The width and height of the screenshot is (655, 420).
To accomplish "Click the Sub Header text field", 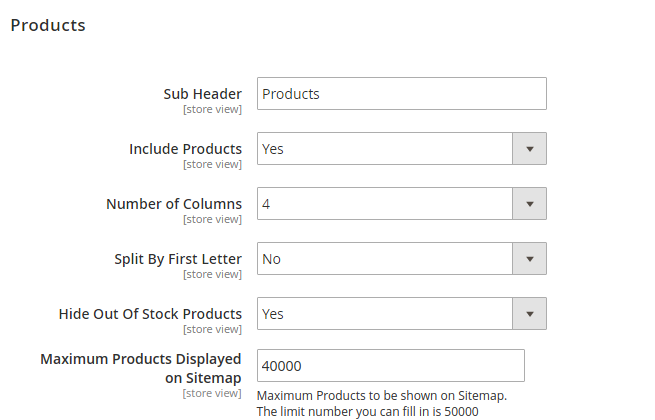I will (401, 94).
